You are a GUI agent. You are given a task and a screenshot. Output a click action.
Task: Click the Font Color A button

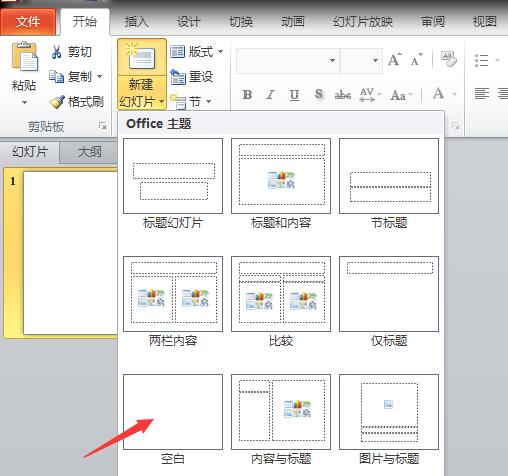439,94
